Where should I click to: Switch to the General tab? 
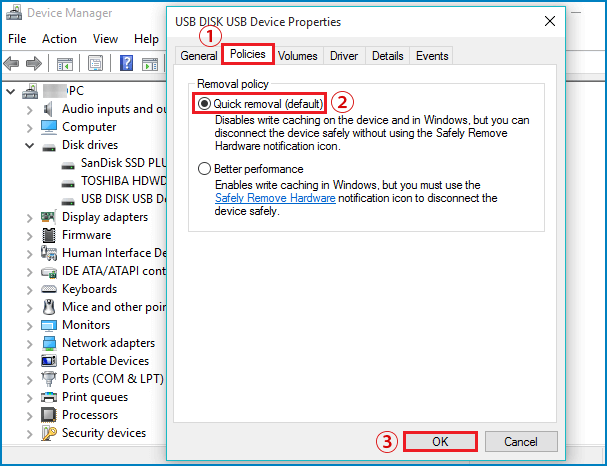point(199,56)
